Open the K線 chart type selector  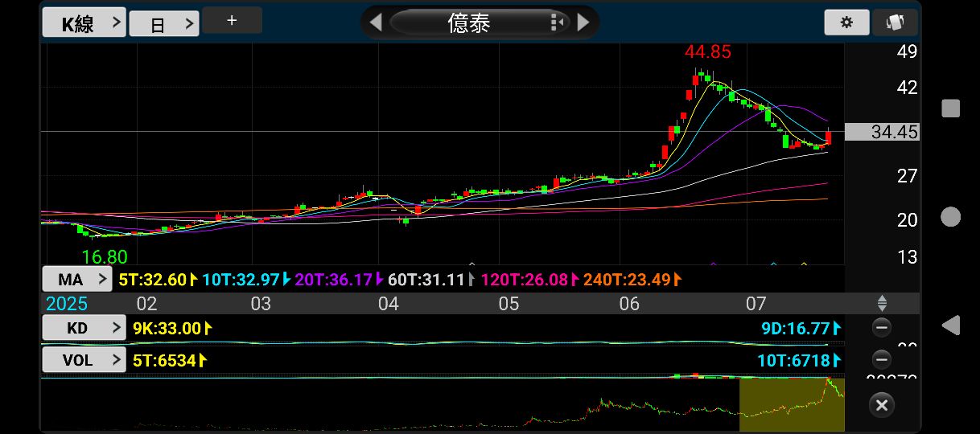coord(84,23)
